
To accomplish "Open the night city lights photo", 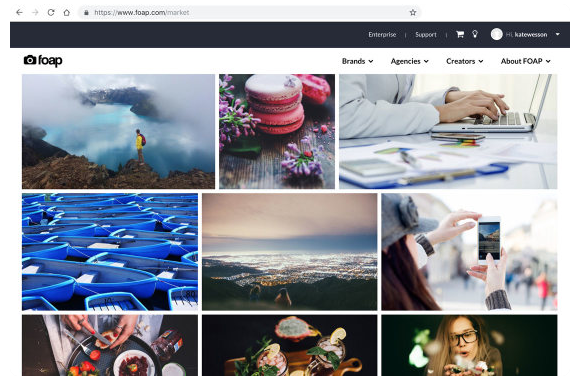I will coord(289,251).
